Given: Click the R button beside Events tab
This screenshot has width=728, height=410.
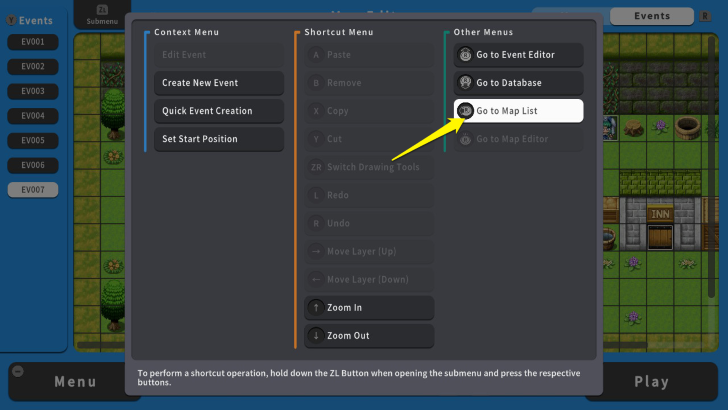Looking at the screenshot, I should pyautogui.click(x=706, y=16).
